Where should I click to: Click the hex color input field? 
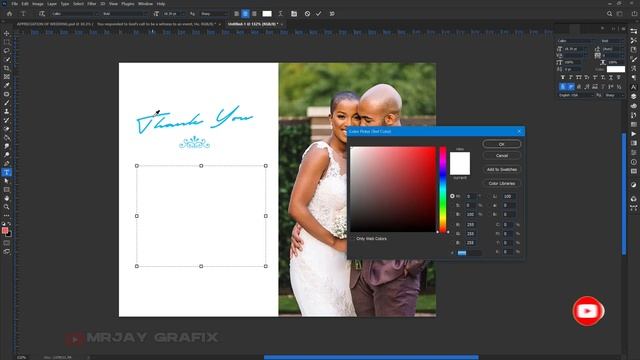(x=469, y=253)
